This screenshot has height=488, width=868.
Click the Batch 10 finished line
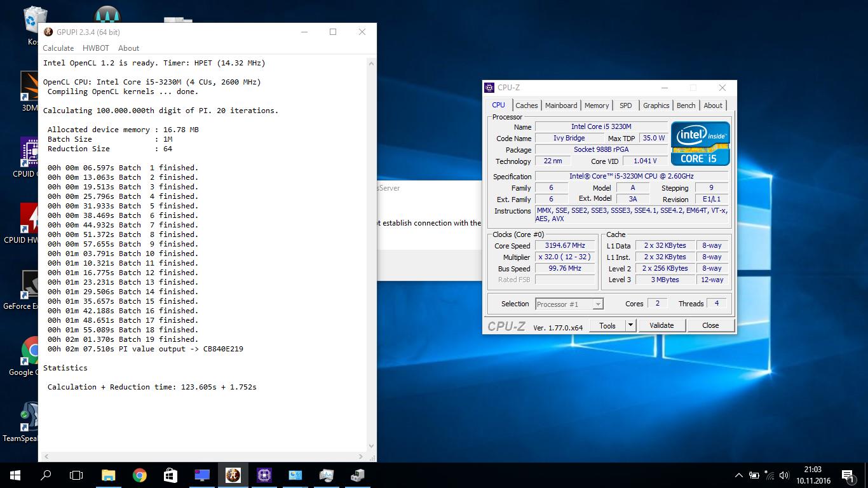pyautogui.click(x=123, y=254)
